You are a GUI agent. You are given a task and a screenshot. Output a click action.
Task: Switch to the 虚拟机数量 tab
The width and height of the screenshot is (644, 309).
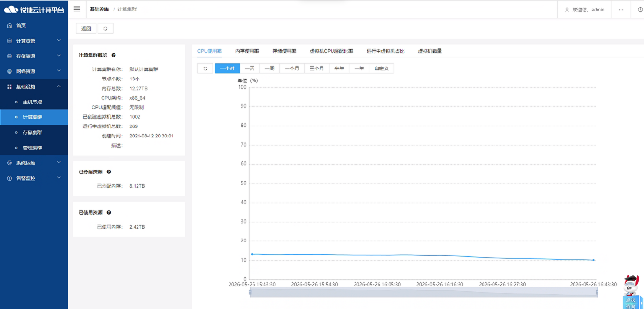tap(430, 51)
